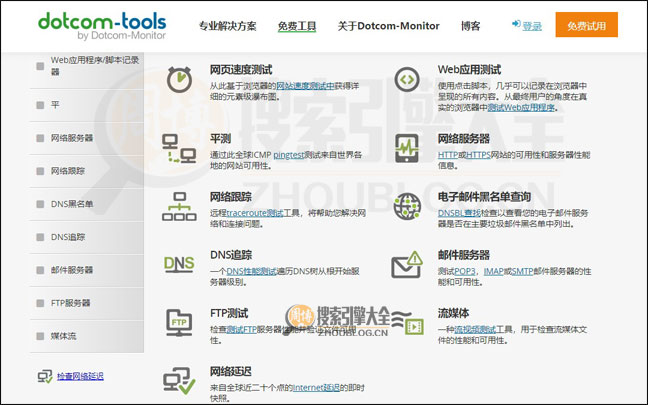
Task: Open the 检查网络延迟 sidebar link
Action: [80, 376]
